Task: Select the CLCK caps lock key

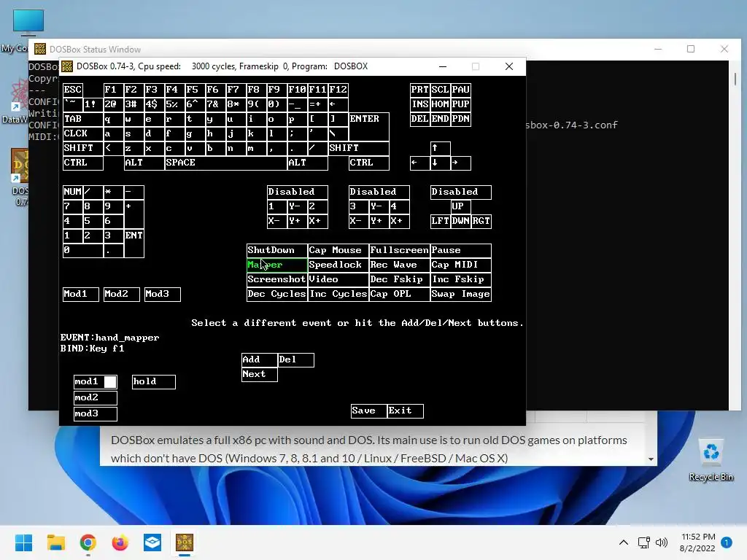Action: coord(83,134)
